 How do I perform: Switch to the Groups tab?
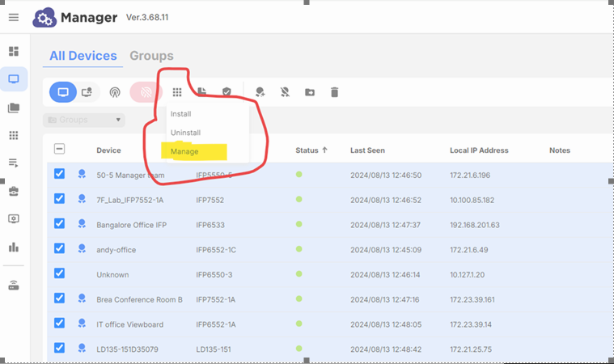151,56
